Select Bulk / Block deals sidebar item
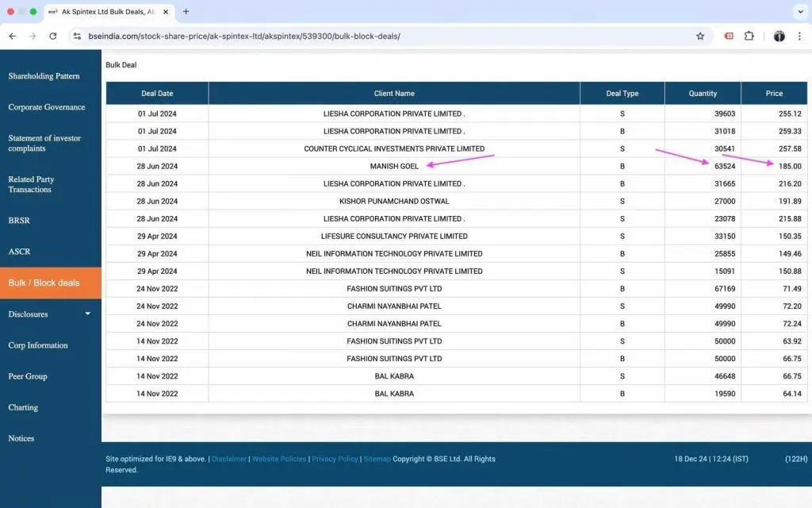This screenshot has height=508, width=812. point(44,283)
